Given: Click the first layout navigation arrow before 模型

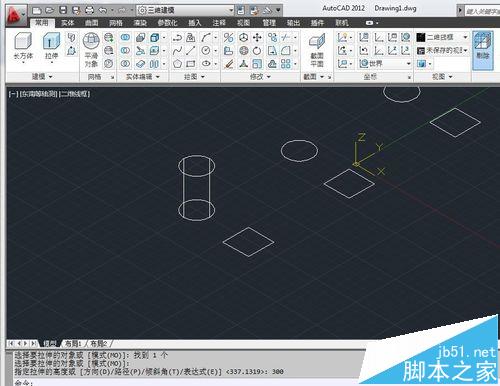Looking at the screenshot, I should (x=11, y=343).
